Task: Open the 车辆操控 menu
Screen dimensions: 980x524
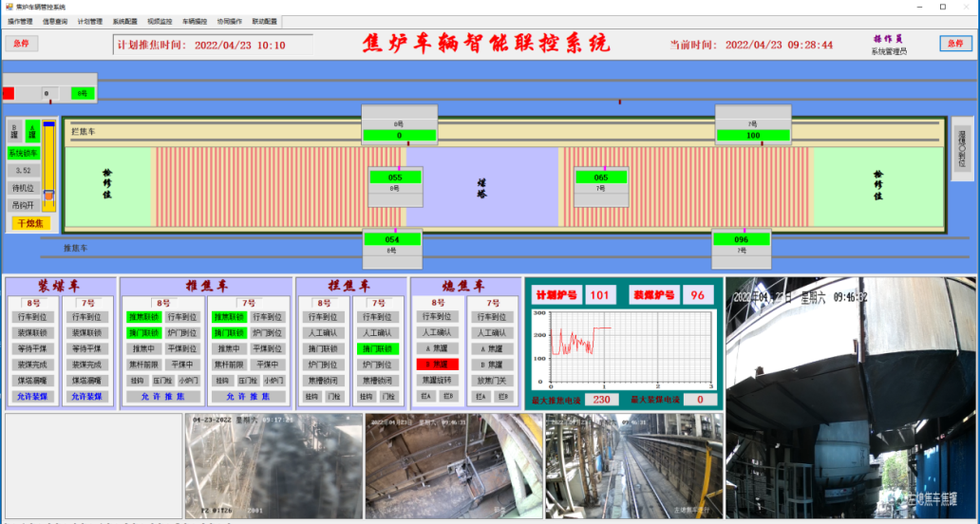Action: (195, 21)
